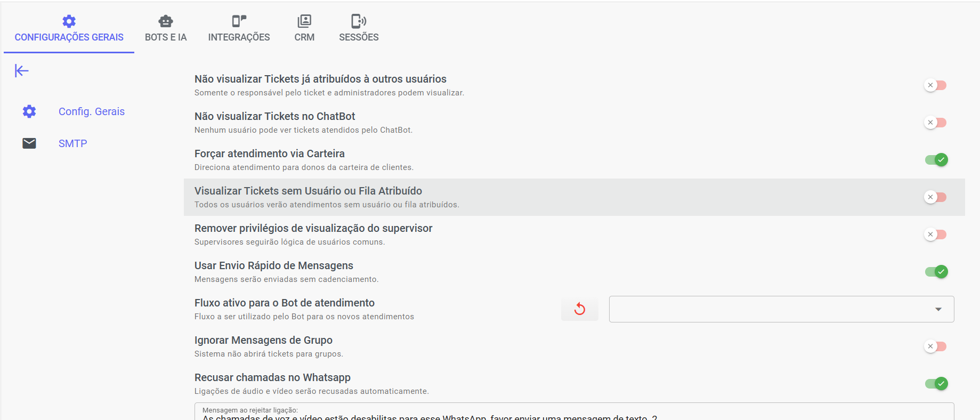
Task: Open the Fluxo ativo bot dropdown
Action: (773, 309)
